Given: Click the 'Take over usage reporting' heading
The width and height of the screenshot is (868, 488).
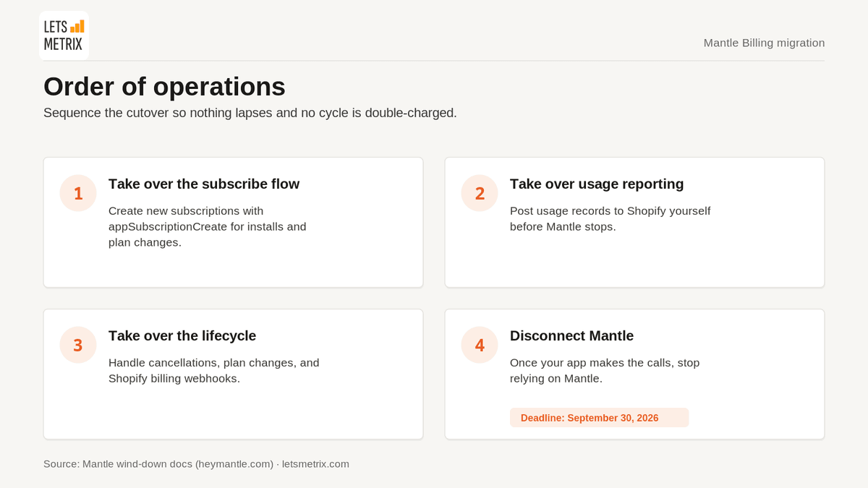Looking at the screenshot, I should coord(597,184).
